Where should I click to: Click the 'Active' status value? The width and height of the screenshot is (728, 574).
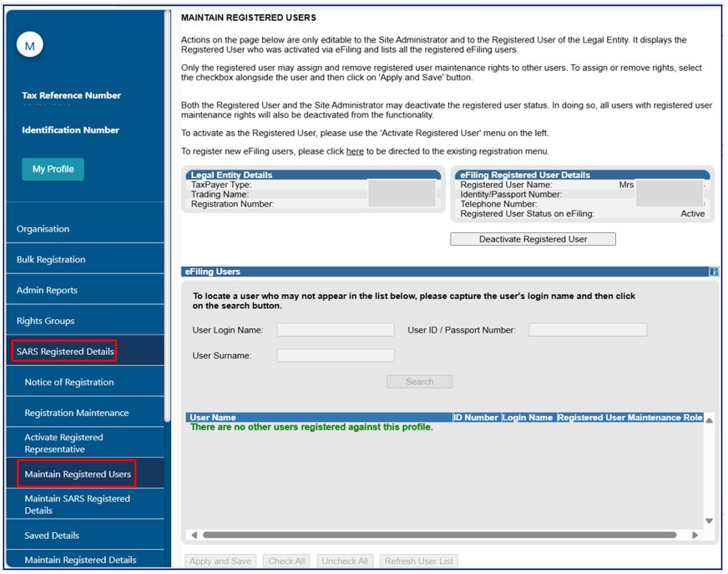692,214
